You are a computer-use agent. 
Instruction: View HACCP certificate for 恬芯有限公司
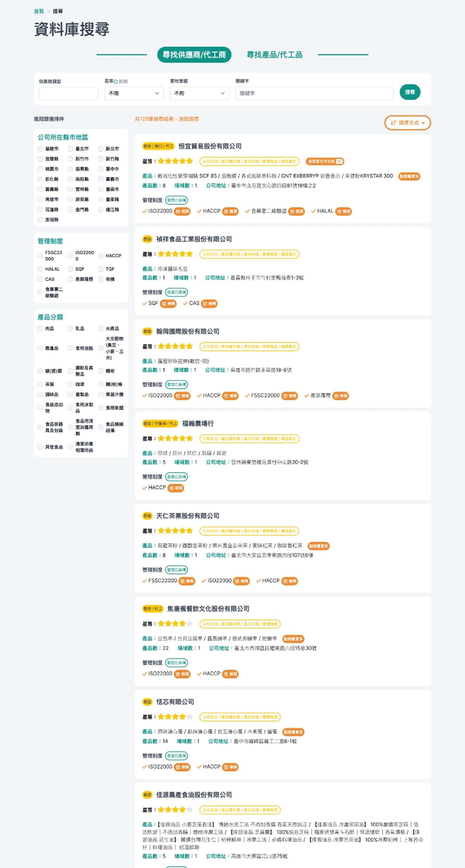pos(230,767)
